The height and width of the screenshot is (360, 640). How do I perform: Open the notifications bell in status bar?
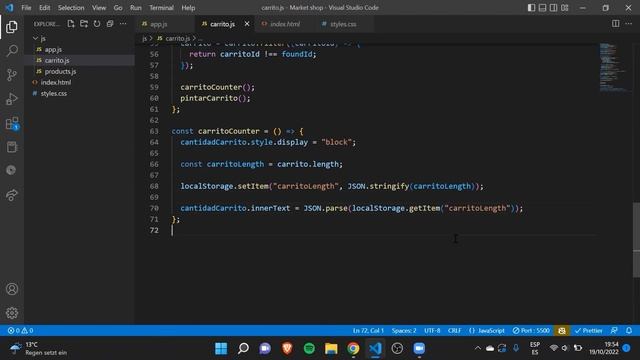629,331
